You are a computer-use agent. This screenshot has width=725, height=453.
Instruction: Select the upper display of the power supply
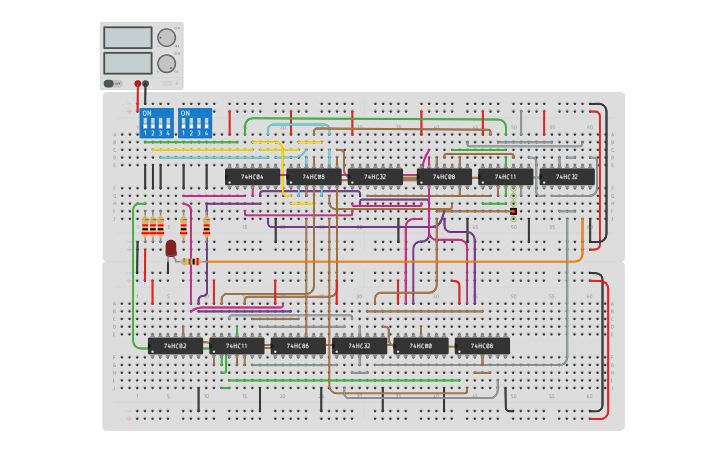coord(128,37)
